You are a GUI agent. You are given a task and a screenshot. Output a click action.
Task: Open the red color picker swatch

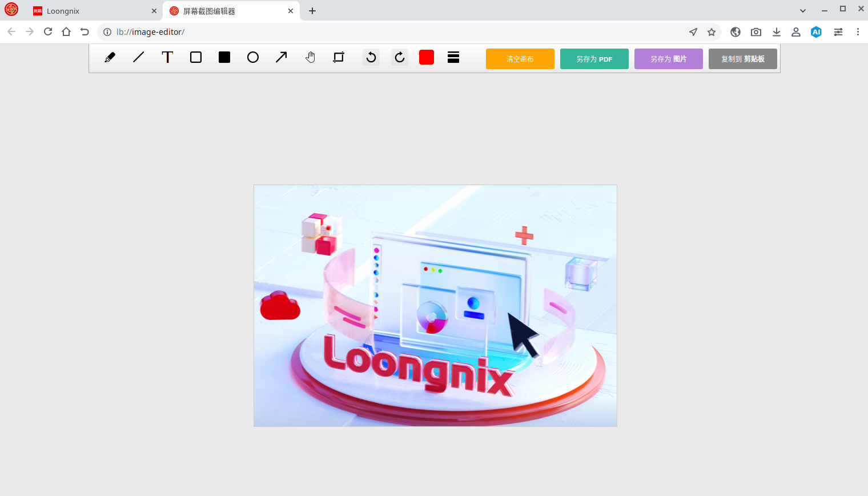pos(427,57)
